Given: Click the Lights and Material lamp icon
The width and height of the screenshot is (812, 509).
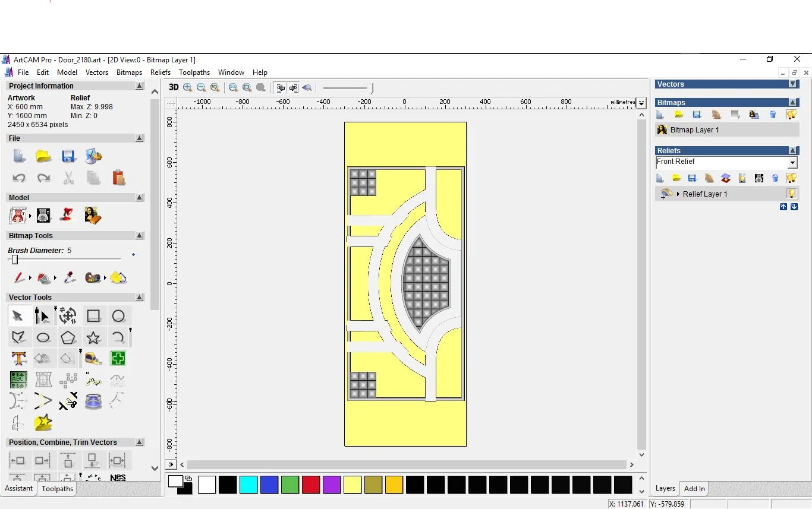Looking at the screenshot, I should [66, 215].
